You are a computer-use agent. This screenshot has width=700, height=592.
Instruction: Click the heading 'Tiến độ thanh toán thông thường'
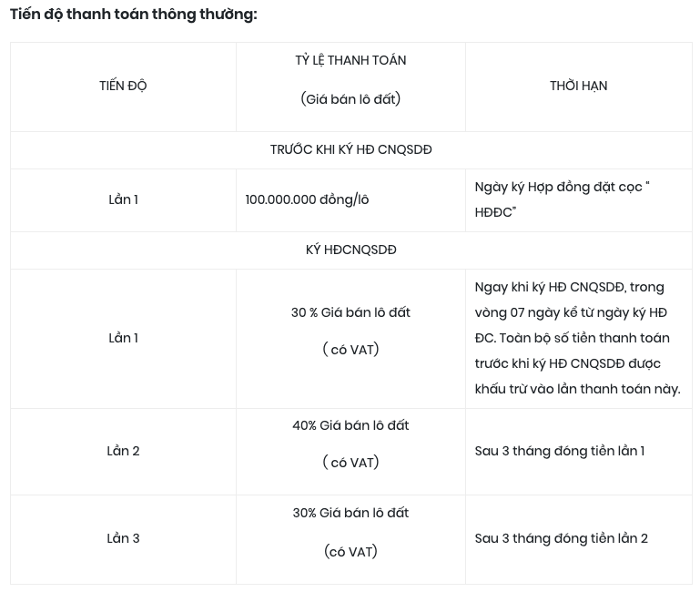click(x=134, y=15)
